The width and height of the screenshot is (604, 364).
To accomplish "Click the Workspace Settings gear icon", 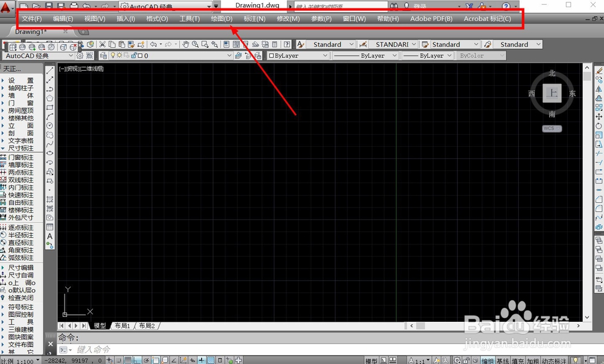I will pyautogui.click(x=80, y=56).
